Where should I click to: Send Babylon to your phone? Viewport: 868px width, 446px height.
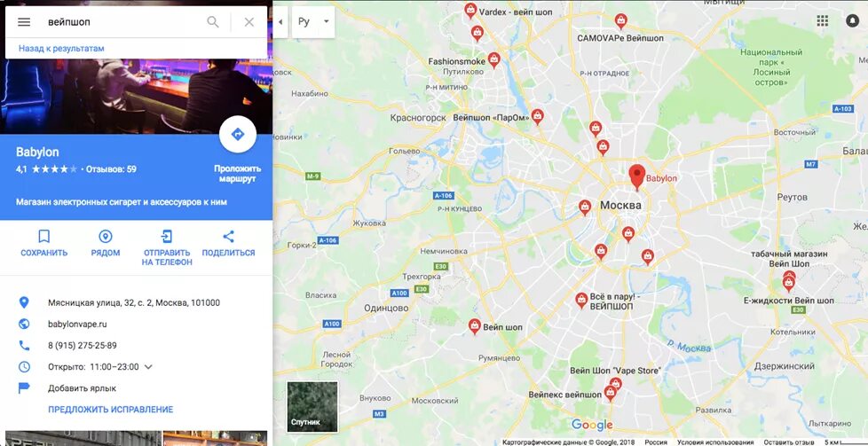pyautogui.click(x=167, y=248)
